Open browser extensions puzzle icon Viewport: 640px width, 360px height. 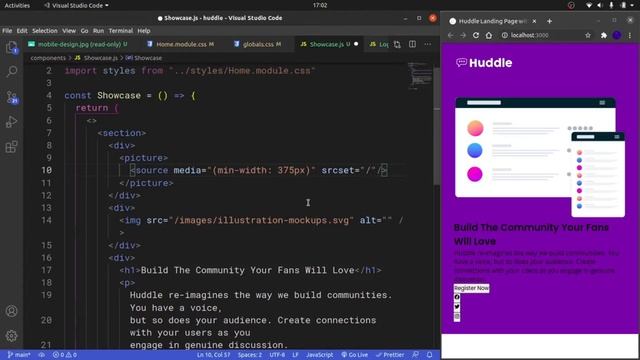coord(604,36)
